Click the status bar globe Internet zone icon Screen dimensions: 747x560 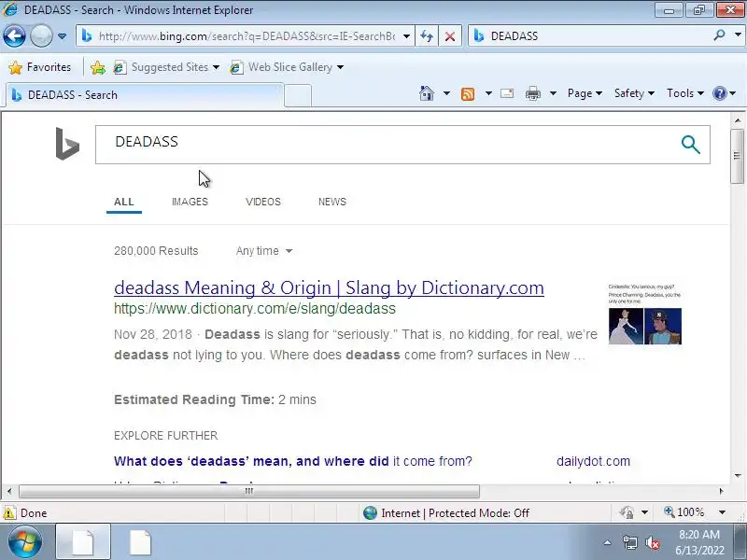click(370, 512)
